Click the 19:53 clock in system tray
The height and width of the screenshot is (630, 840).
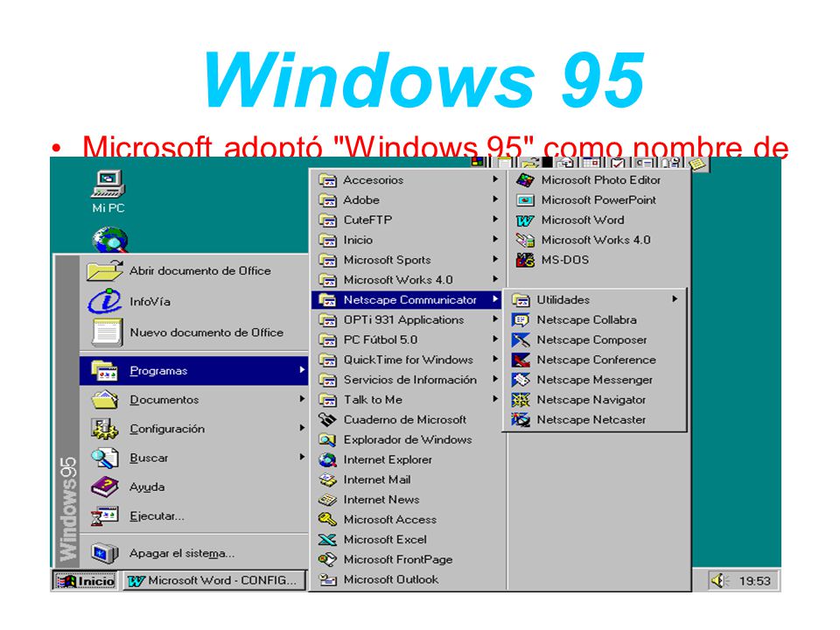pyautogui.click(x=754, y=581)
